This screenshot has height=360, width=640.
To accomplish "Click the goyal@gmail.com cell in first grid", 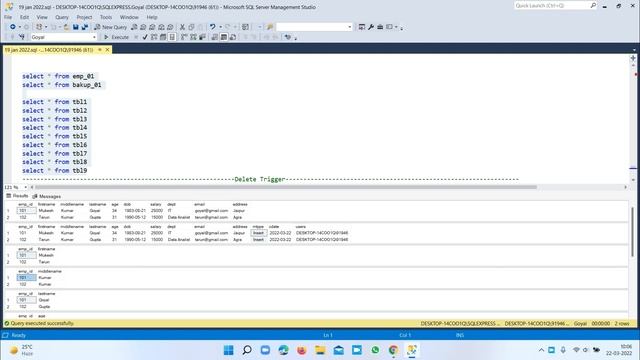I will 211,211.
